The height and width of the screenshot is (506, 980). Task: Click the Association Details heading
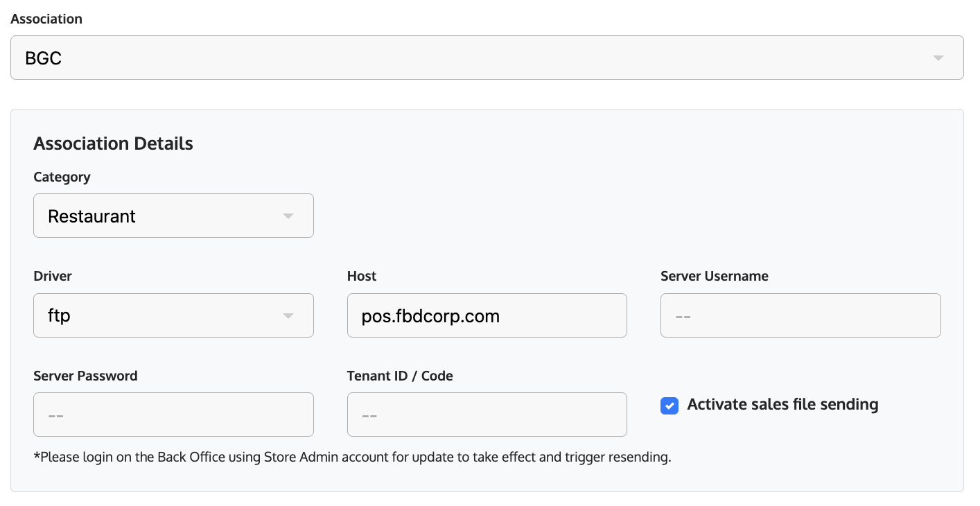tap(113, 143)
